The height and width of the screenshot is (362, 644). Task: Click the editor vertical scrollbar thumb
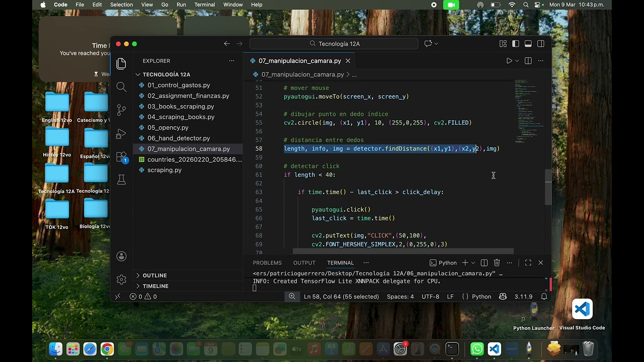[x=548, y=187]
